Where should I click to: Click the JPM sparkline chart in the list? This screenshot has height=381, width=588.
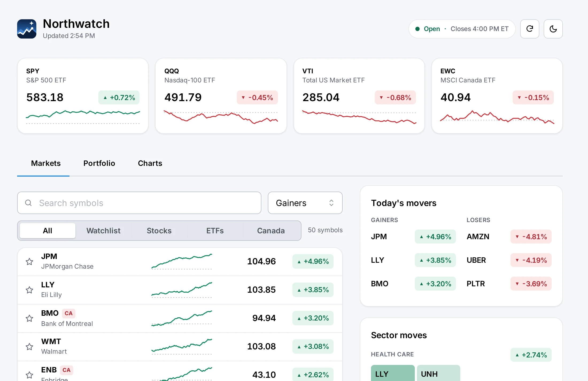[182, 261]
